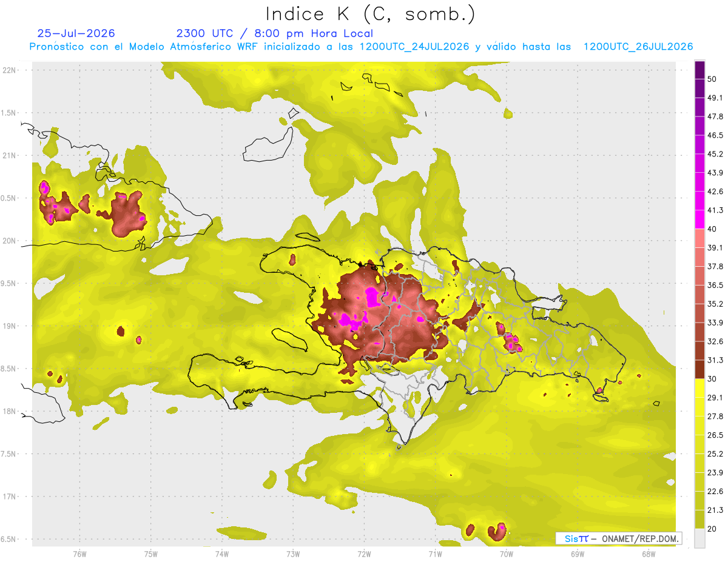Screen dimensions: 728x562
Task: Choose the olive swatch between 20 and 21.3
Action: tap(699, 519)
